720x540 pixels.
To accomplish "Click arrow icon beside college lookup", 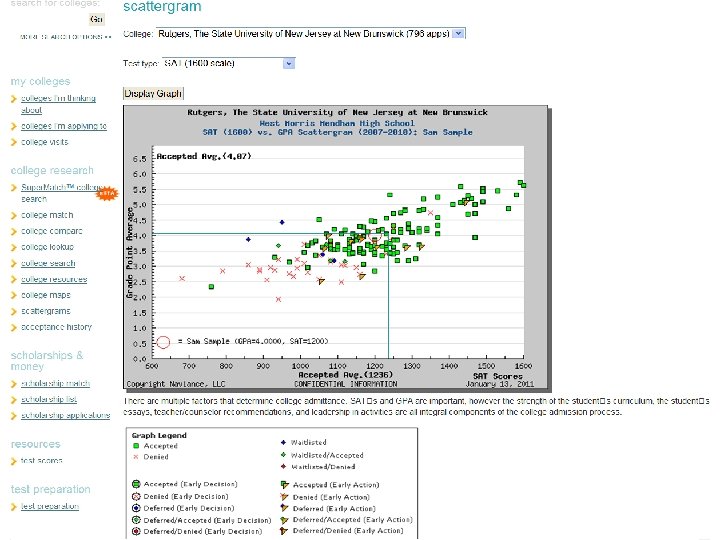I will click(14, 248).
